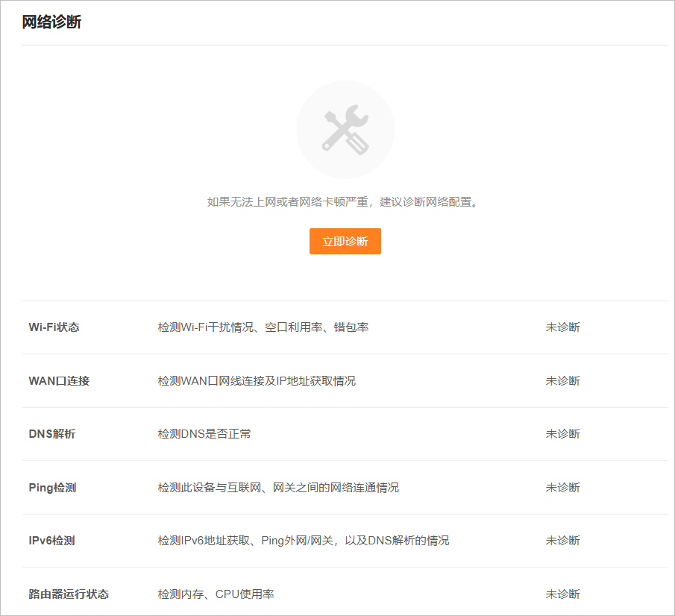Screen dimensions: 675x616
Task: Click 未诊断 status for Wi-Fi状态
Action: pos(562,327)
